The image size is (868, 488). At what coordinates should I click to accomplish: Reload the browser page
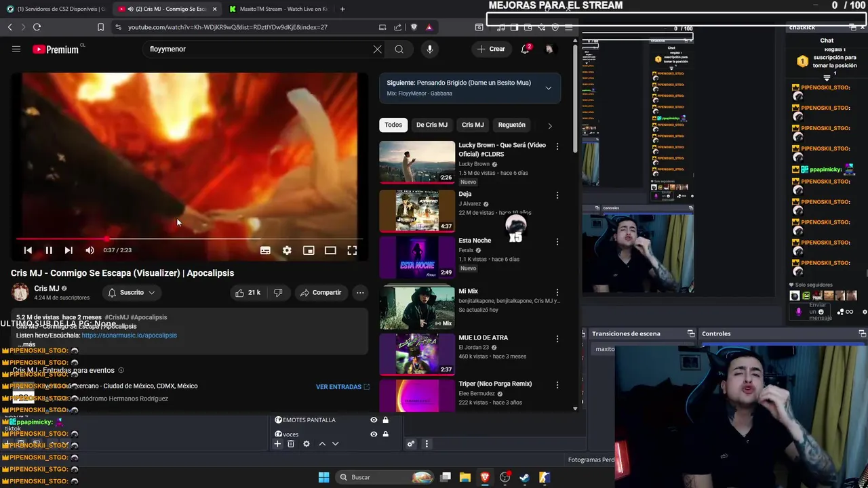coord(37,27)
